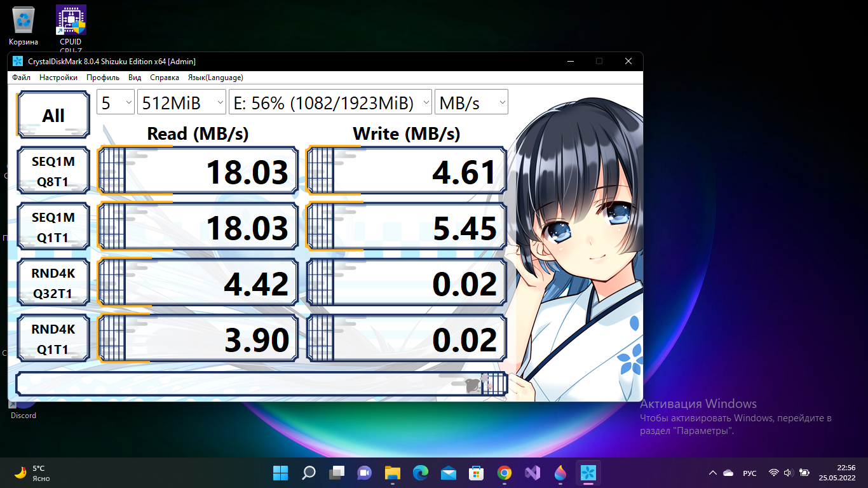
Task: Open Visual Studio from the taskbar
Action: coord(532,473)
